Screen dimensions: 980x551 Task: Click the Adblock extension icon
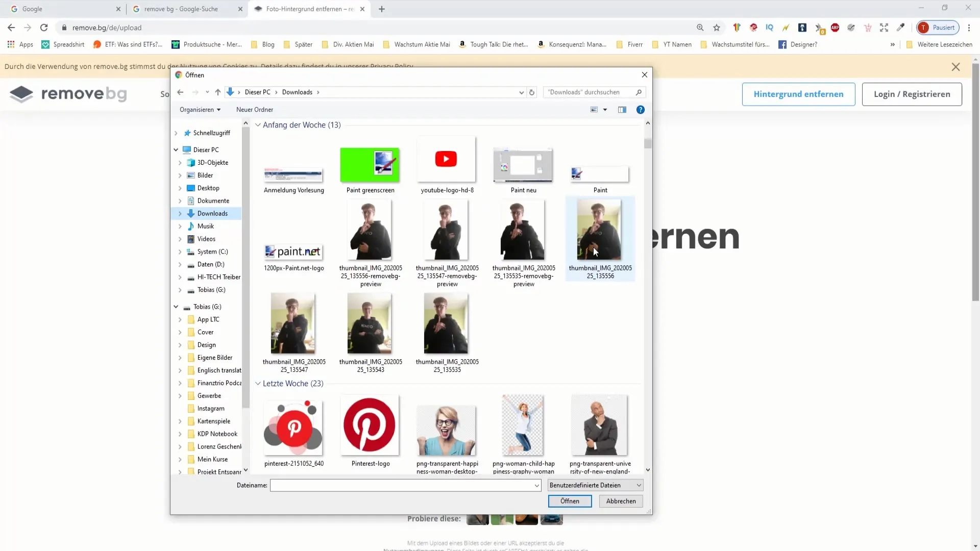tap(835, 28)
